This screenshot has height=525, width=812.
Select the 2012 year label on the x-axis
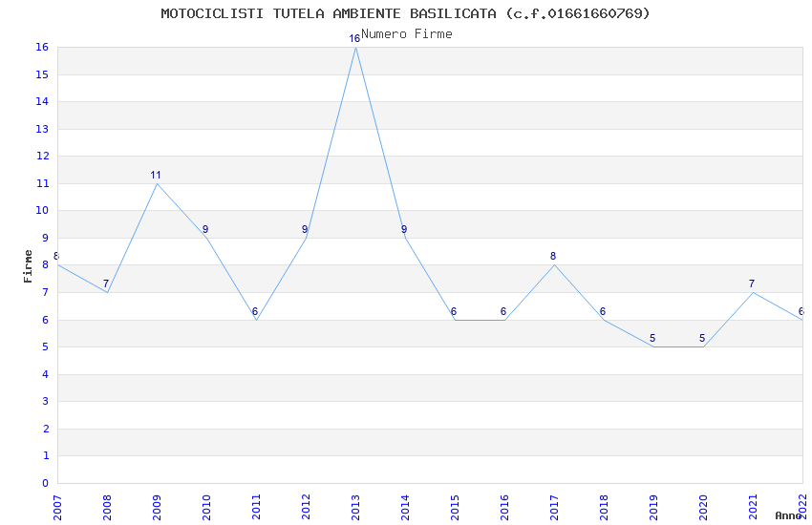tap(306, 508)
